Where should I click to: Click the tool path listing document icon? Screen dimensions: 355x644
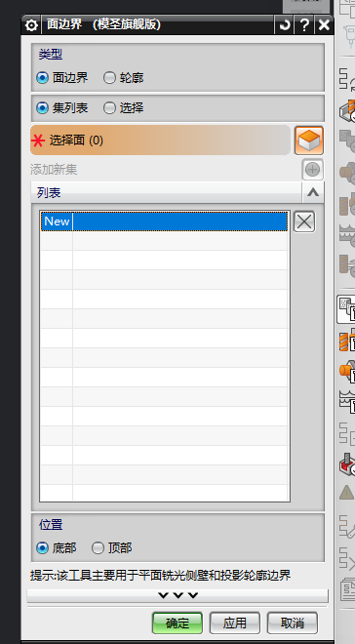pos(348,588)
